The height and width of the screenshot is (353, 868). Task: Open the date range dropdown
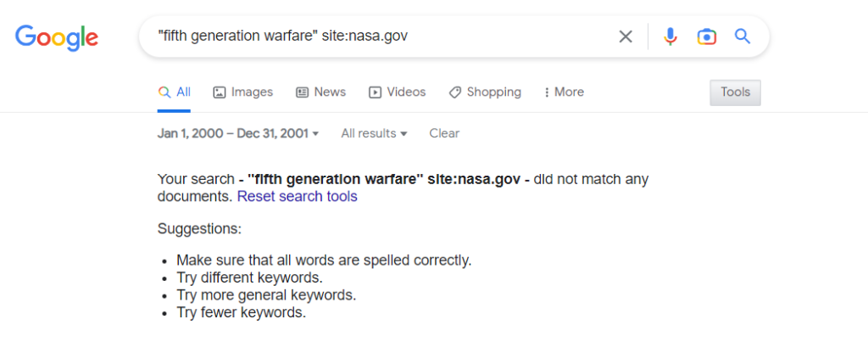pos(238,133)
